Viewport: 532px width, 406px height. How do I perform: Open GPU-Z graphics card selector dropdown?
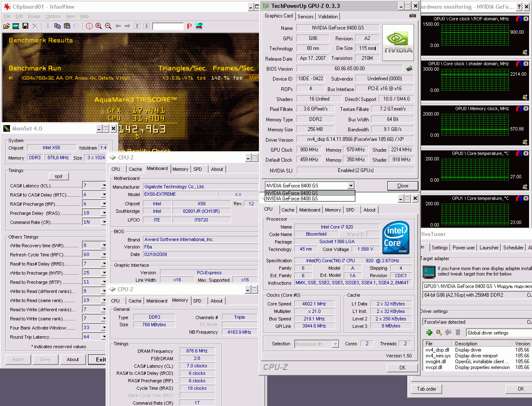pos(351,186)
